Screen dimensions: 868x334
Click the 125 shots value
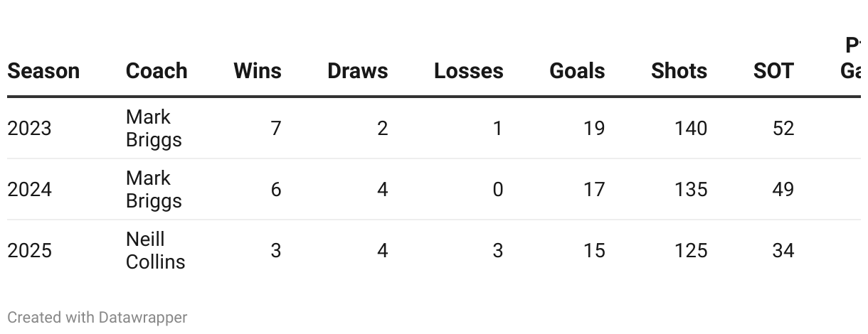click(691, 251)
